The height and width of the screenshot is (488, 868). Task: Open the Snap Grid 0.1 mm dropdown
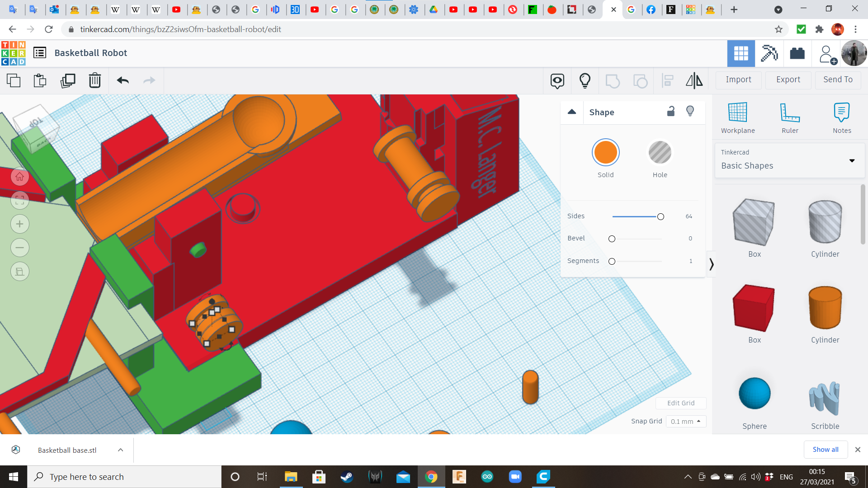coord(685,421)
